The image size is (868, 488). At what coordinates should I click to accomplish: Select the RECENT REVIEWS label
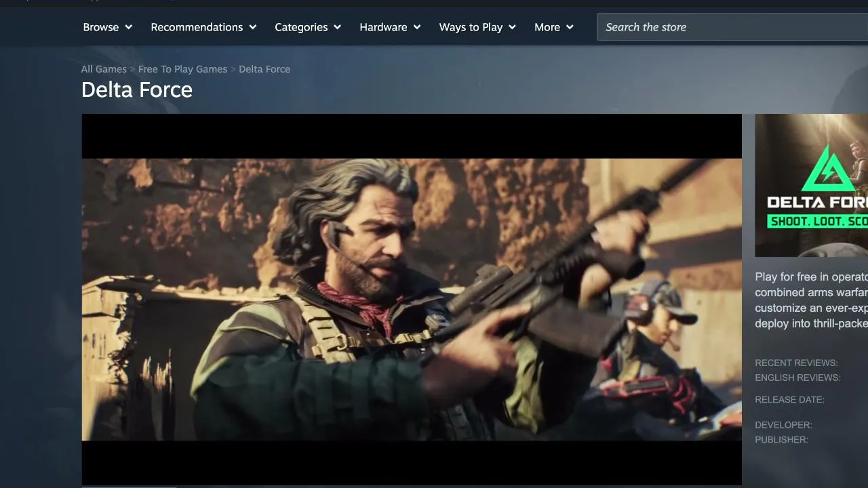796,363
